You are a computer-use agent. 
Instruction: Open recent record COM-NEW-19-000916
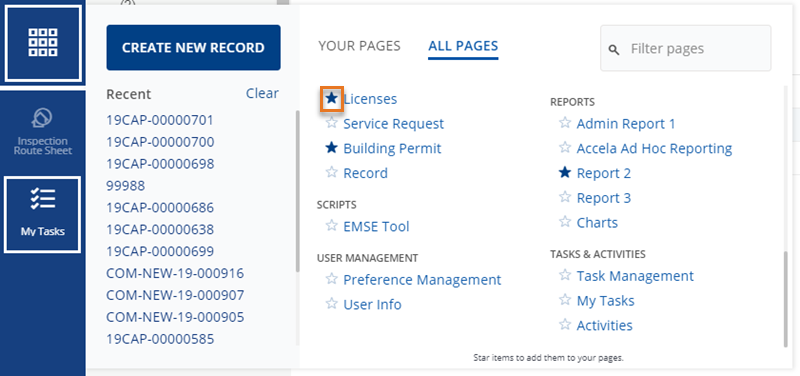pos(175,273)
